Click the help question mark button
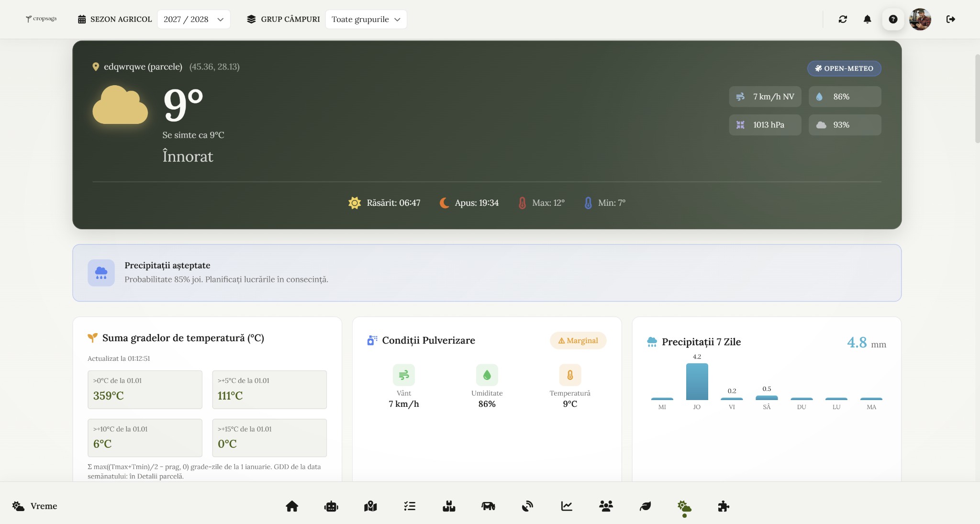Image resolution: width=980 pixels, height=524 pixels. click(x=893, y=19)
